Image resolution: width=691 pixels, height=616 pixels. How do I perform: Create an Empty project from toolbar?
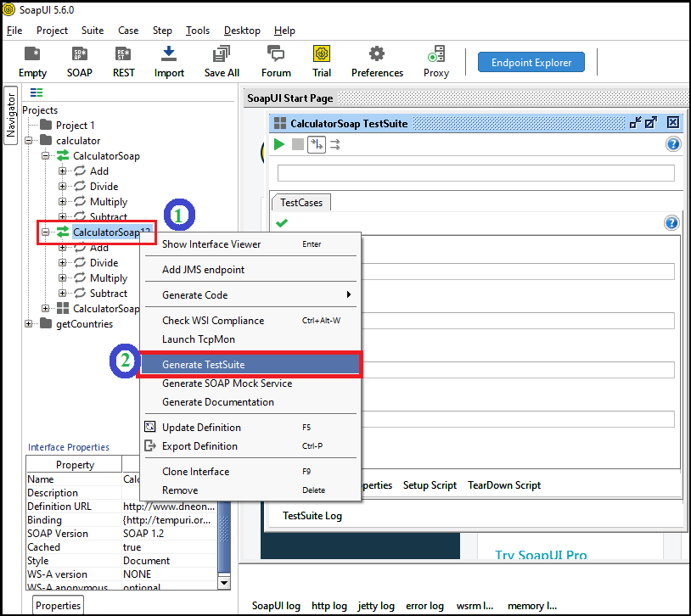click(32, 62)
